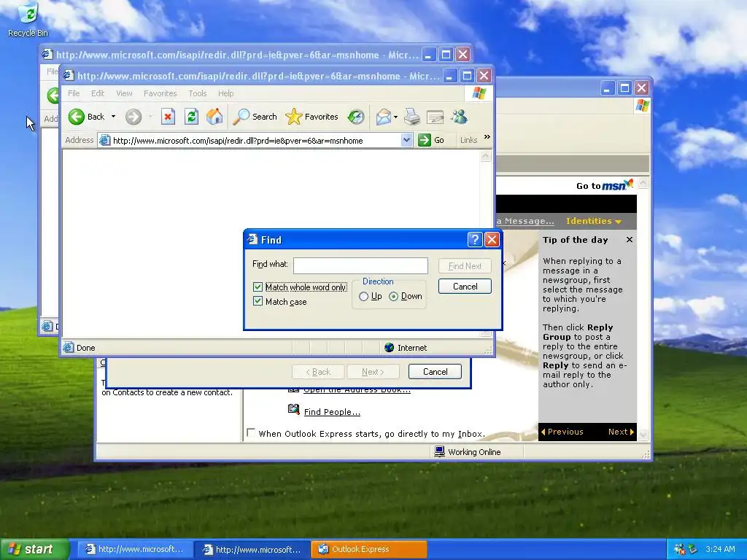Open the Find People link
The height and width of the screenshot is (560, 747).
pyautogui.click(x=332, y=412)
